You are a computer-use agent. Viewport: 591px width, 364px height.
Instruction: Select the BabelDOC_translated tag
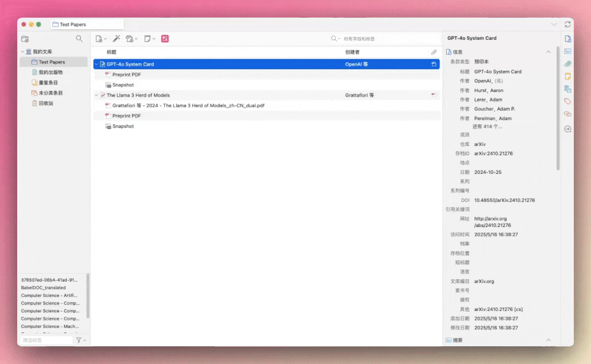44,288
